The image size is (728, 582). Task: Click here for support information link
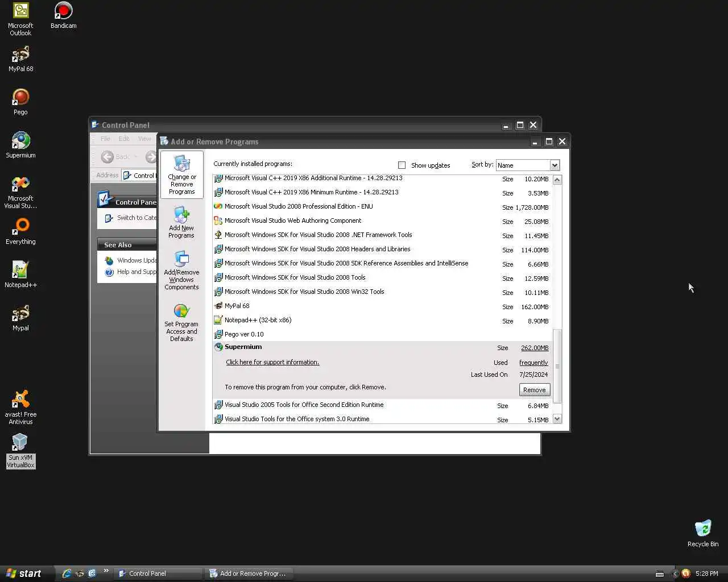272,362
